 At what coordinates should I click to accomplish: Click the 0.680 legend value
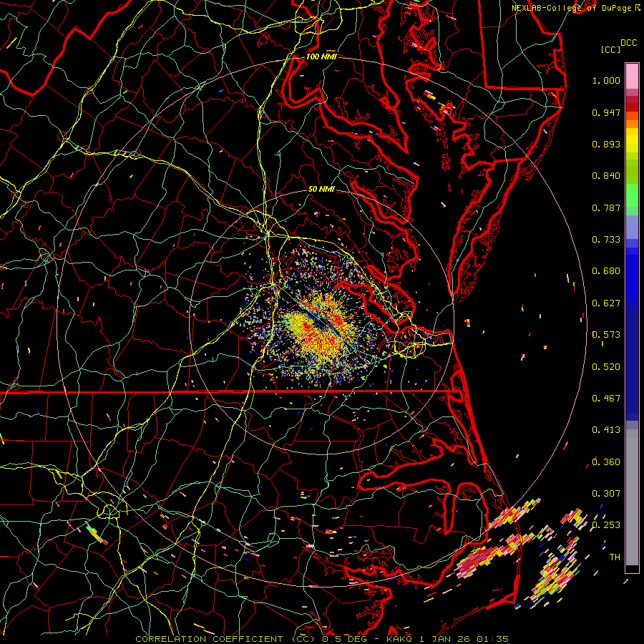tap(606, 271)
